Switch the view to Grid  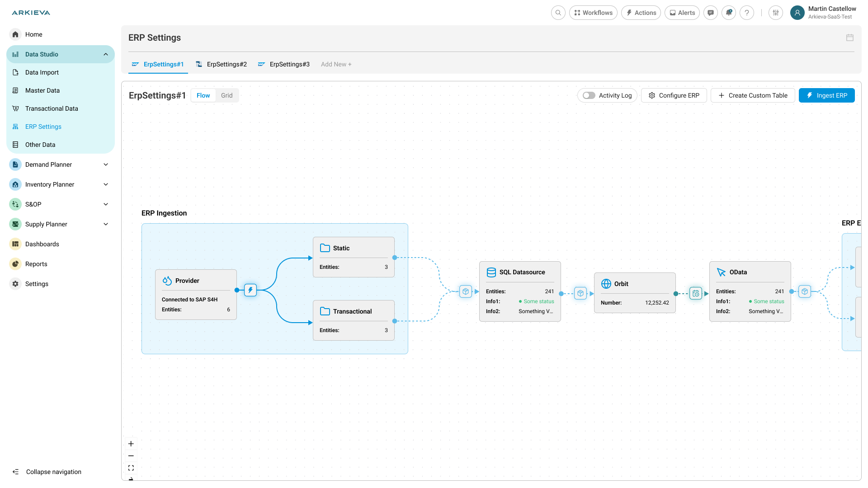[x=227, y=95]
